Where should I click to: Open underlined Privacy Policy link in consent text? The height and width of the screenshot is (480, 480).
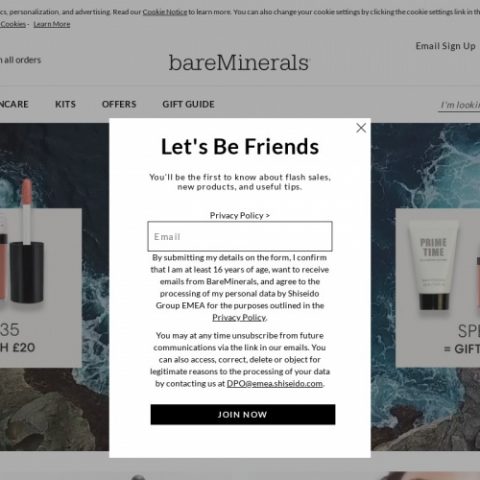click(239, 317)
